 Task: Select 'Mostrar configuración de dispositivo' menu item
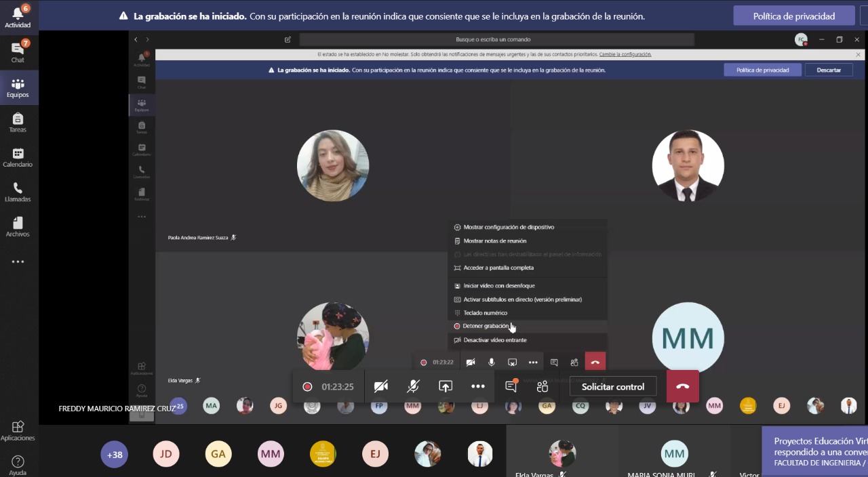528,227
